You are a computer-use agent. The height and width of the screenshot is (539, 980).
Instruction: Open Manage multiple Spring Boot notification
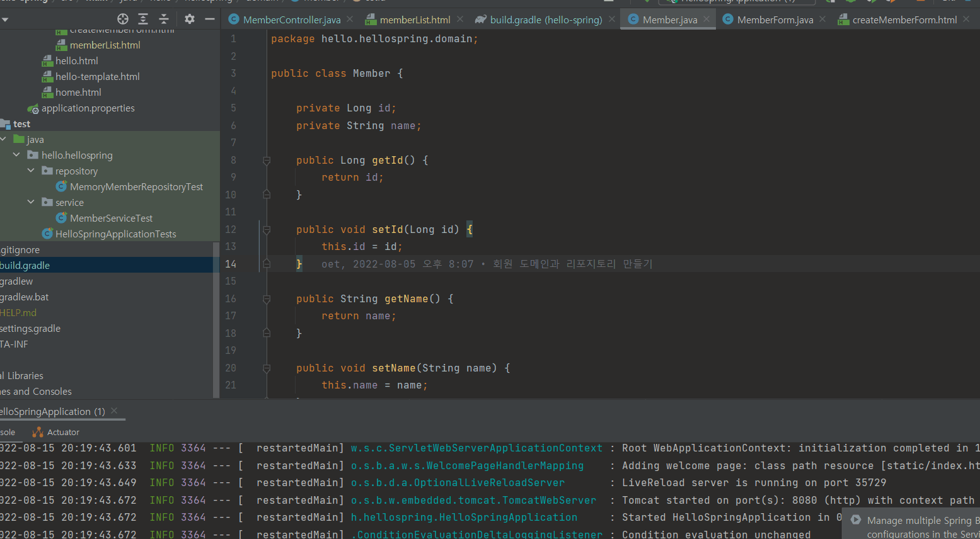pyautogui.click(x=923, y=527)
